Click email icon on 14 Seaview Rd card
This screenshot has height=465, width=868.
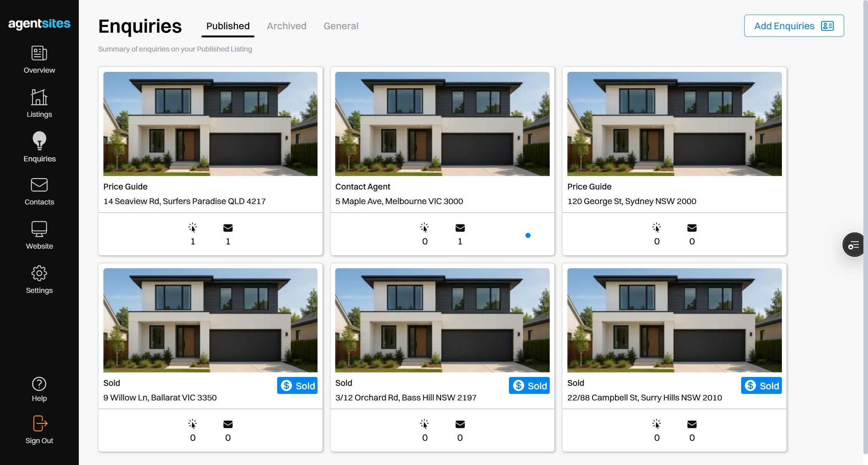click(x=228, y=228)
